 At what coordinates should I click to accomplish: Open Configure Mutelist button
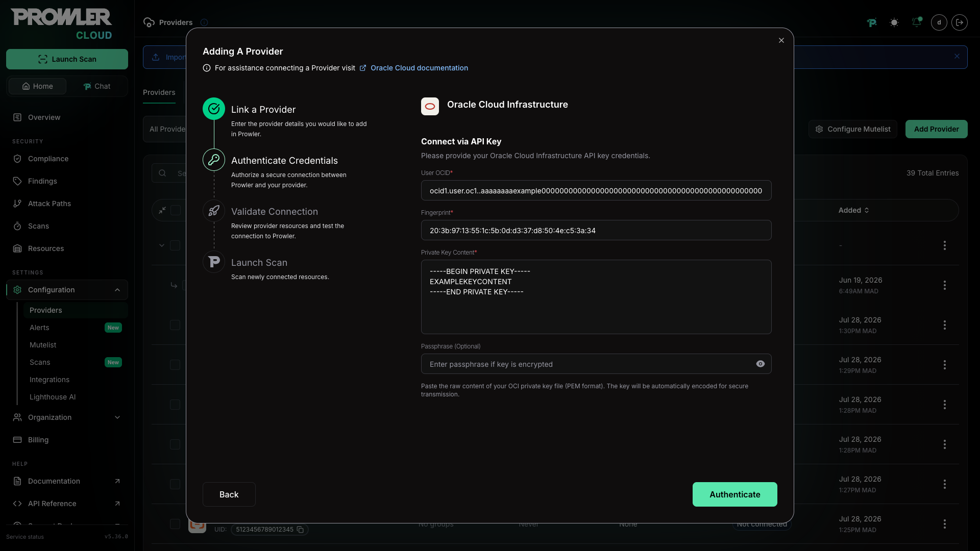pos(852,129)
